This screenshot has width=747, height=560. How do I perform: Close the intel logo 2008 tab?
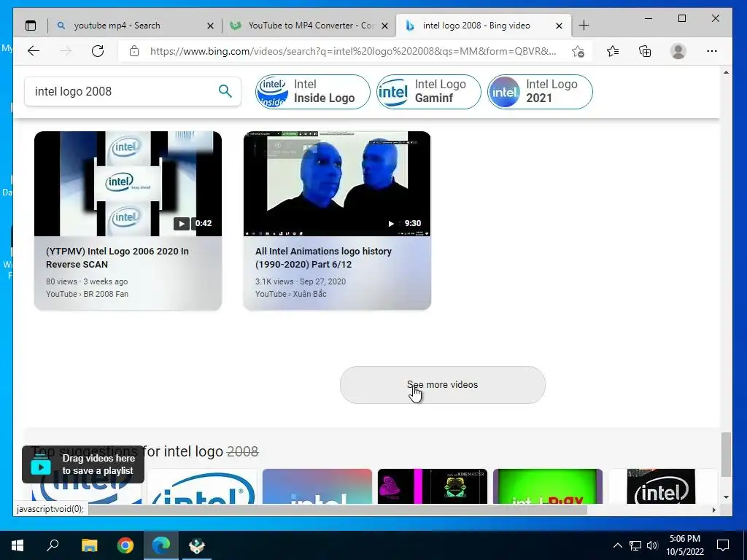[x=560, y=26]
